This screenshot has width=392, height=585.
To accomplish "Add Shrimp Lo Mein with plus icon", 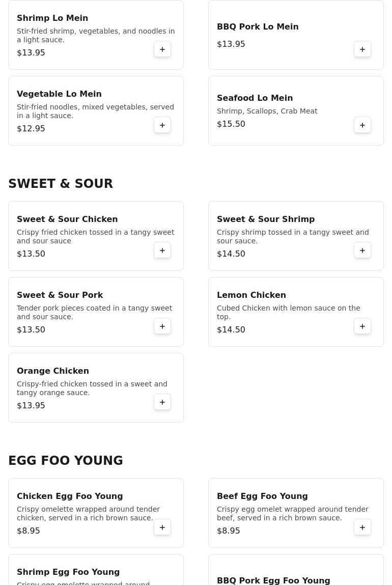I will [162, 49].
